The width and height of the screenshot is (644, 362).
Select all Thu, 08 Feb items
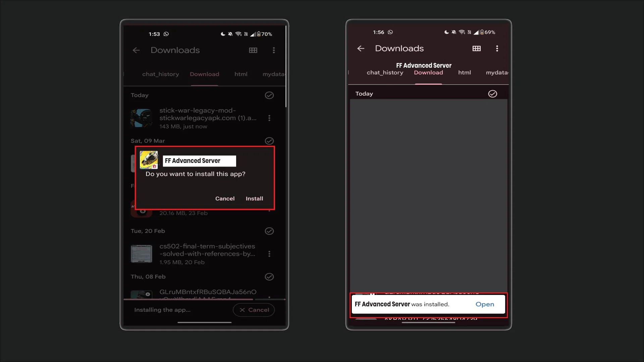point(269,277)
